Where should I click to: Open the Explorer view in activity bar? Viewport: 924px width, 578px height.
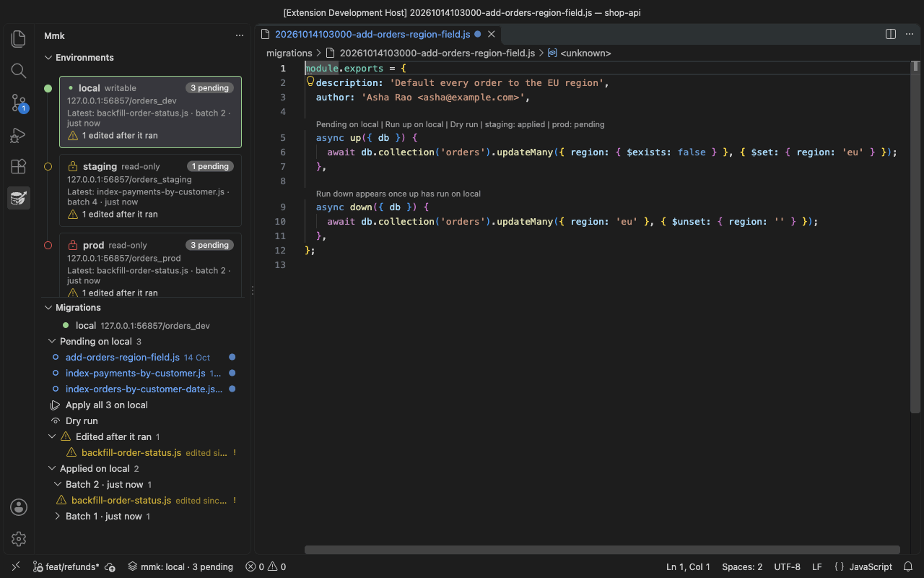[19, 38]
